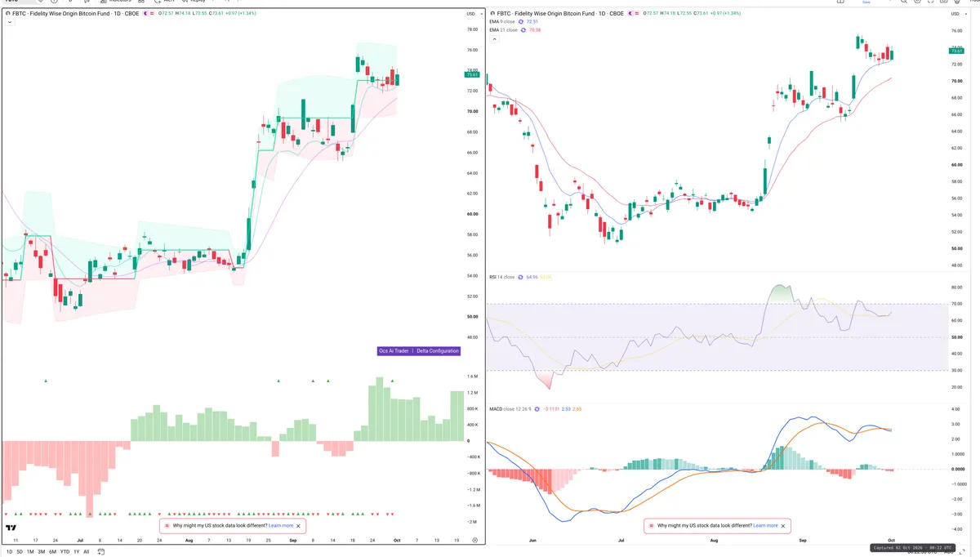Select the All time range

point(87,552)
